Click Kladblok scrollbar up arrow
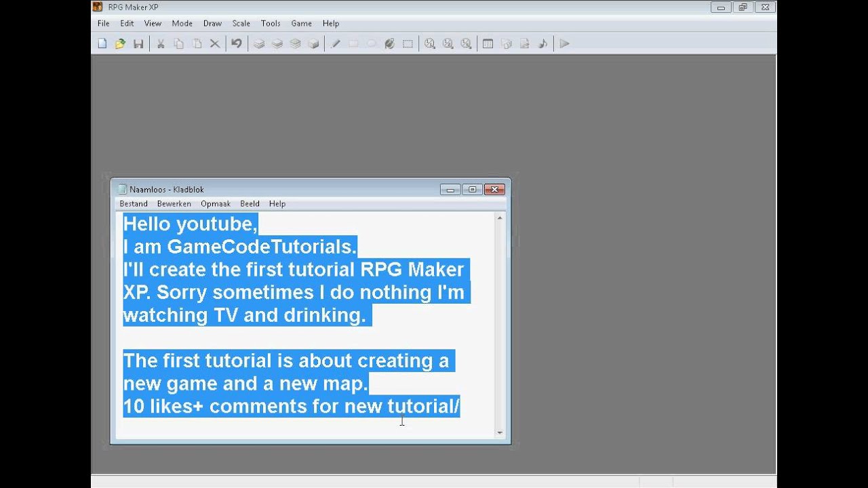The image size is (868, 488). tap(500, 218)
